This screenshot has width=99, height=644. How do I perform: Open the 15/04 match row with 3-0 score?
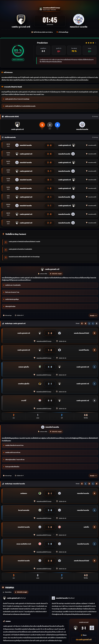[x=49, y=154]
